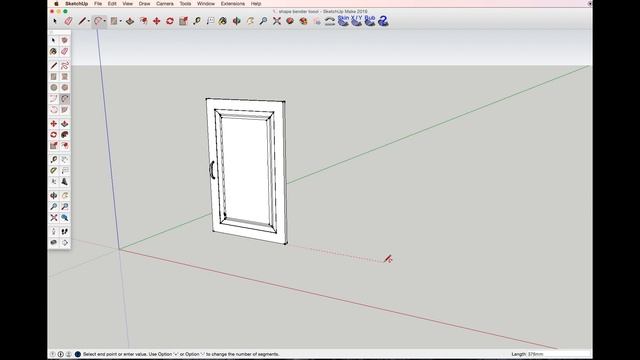The width and height of the screenshot is (640, 360).
Task: Open the Camera menu
Action: pyautogui.click(x=164, y=3)
